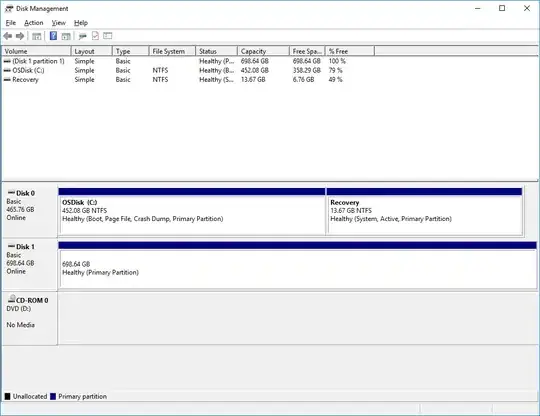The image size is (540, 416).
Task: Toggle the Show/Hide Action Pane icon
Action: click(x=66, y=36)
